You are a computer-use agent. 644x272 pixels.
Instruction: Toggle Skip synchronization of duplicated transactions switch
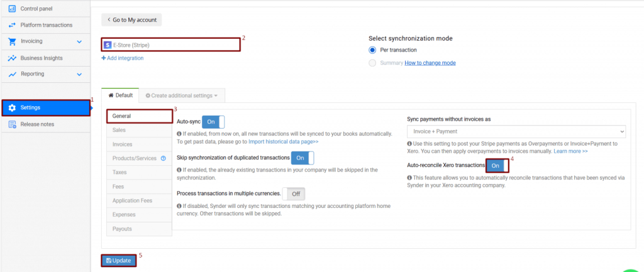click(x=303, y=158)
